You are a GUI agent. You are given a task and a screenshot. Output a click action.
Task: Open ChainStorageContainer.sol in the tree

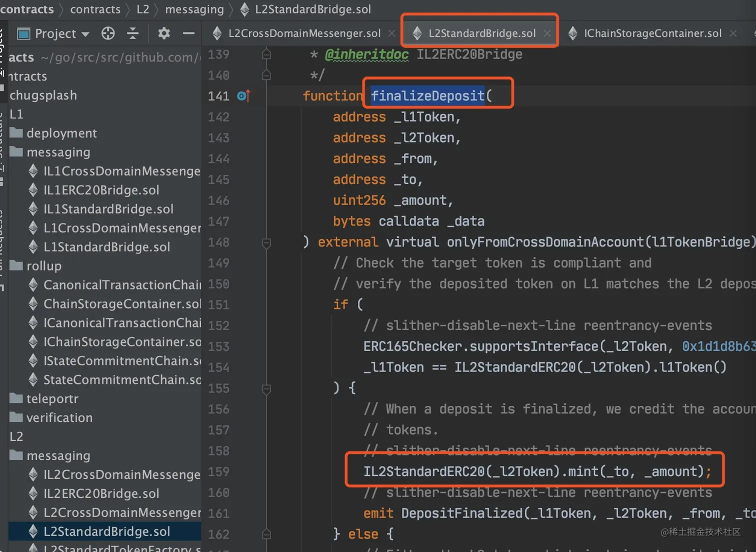pyautogui.click(x=114, y=304)
